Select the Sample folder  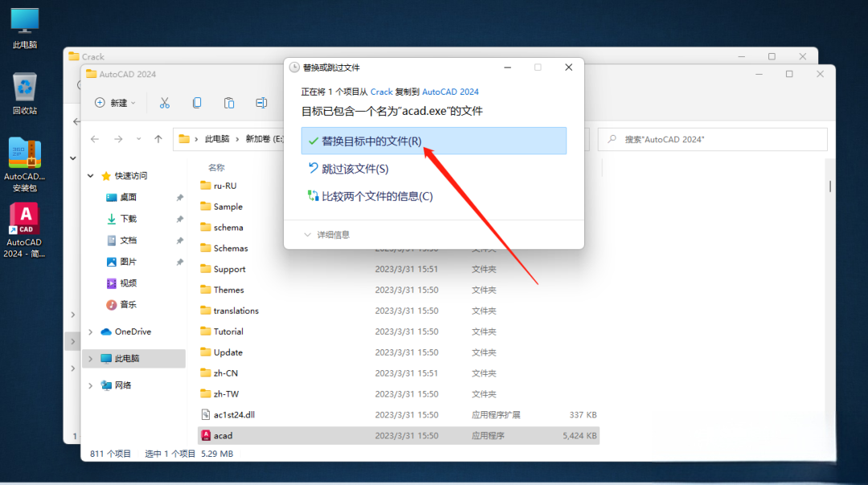coord(228,207)
